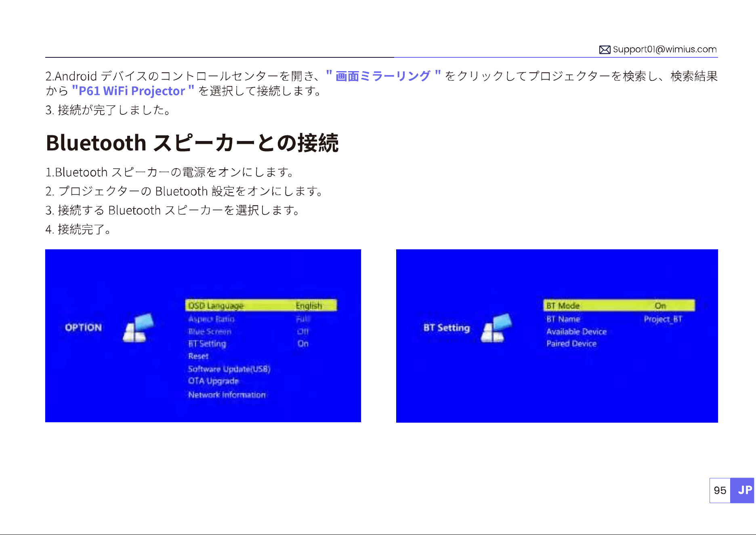Click the 画面ミラーリング highlighted text
756x535 pixels.
coord(383,76)
